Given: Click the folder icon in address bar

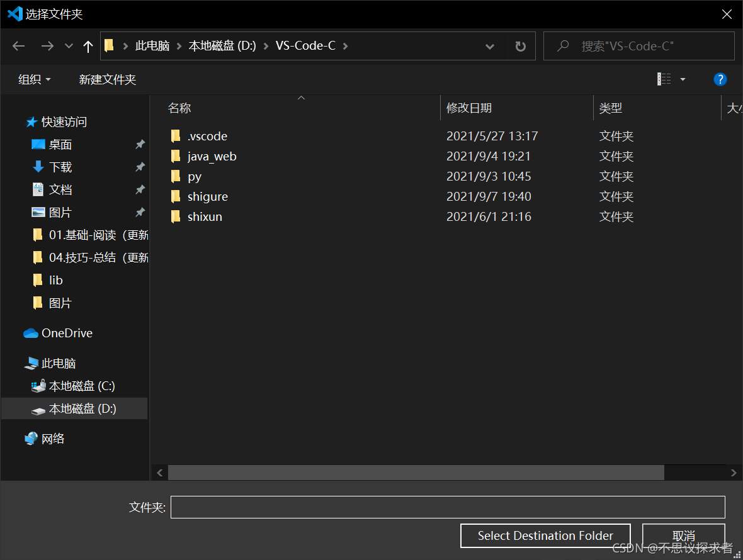Looking at the screenshot, I should tap(110, 45).
